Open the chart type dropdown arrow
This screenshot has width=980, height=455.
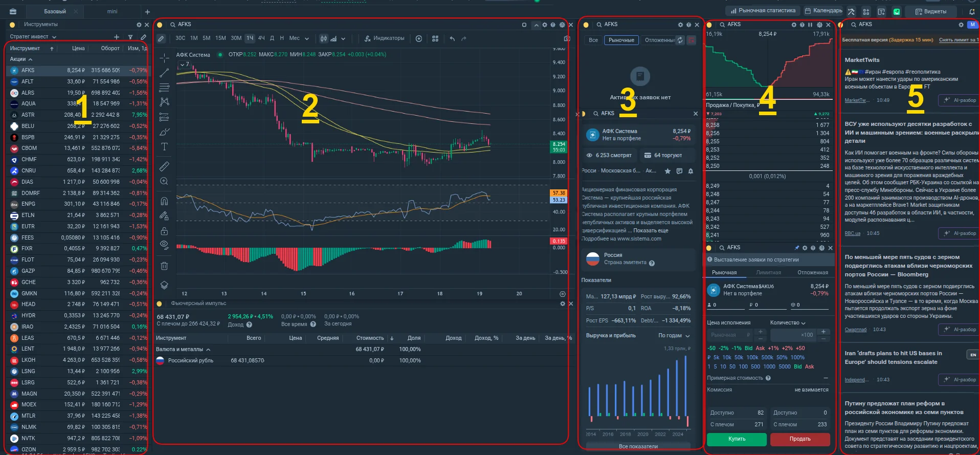343,38
